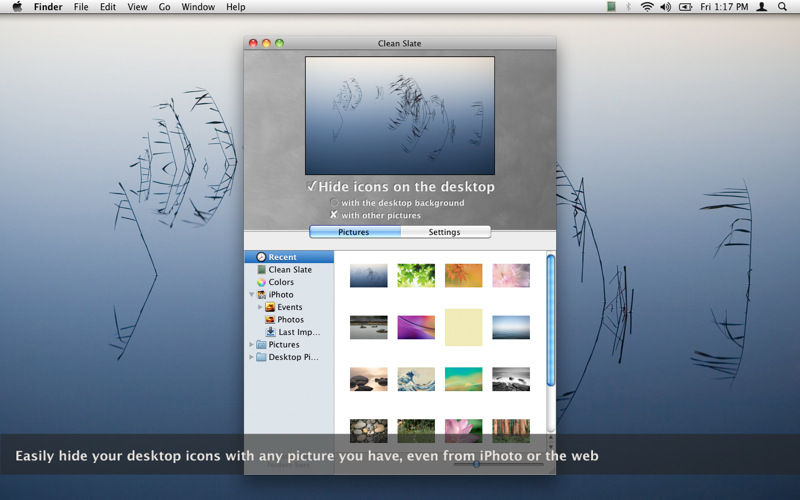Select the 'Desktop Pi…' label

pyautogui.click(x=293, y=357)
